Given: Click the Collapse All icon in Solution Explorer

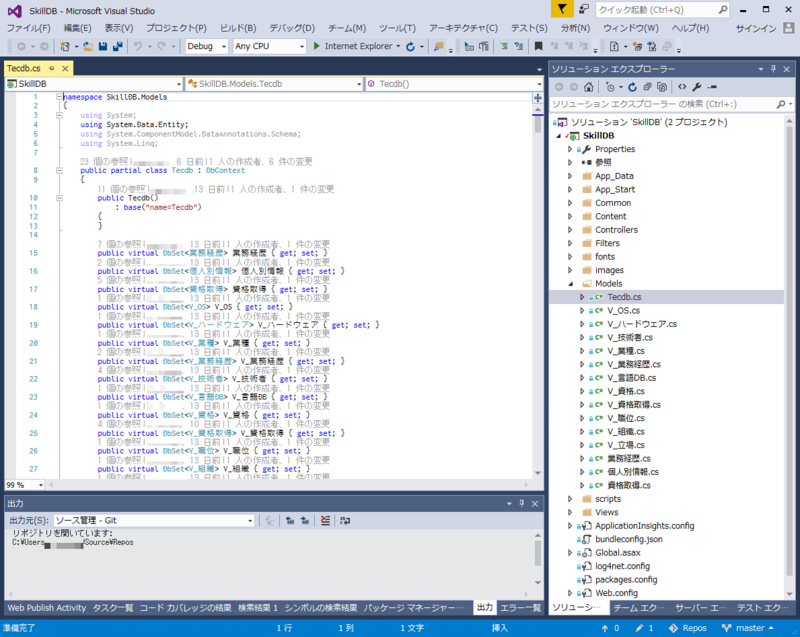Looking at the screenshot, I should pyautogui.click(x=647, y=87).
